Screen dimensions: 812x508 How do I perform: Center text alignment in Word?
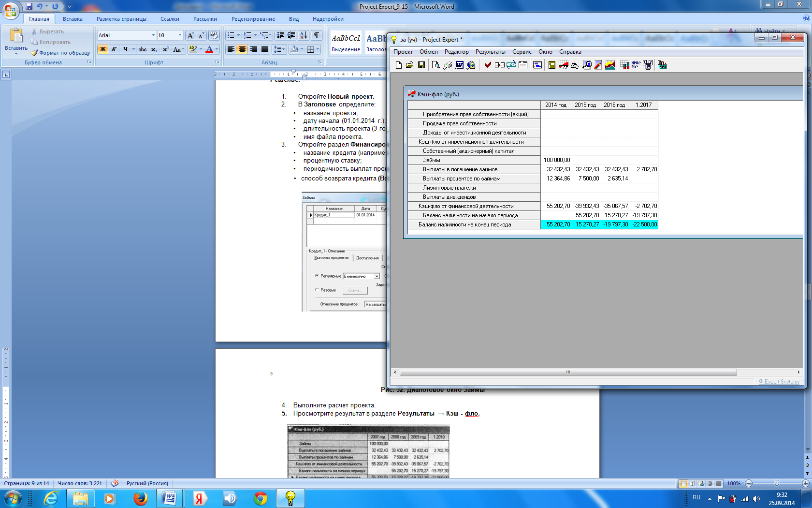242,49
